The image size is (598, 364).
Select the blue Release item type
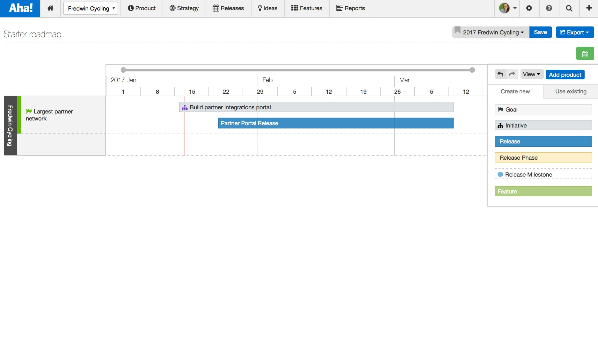[x=543, y=142]
